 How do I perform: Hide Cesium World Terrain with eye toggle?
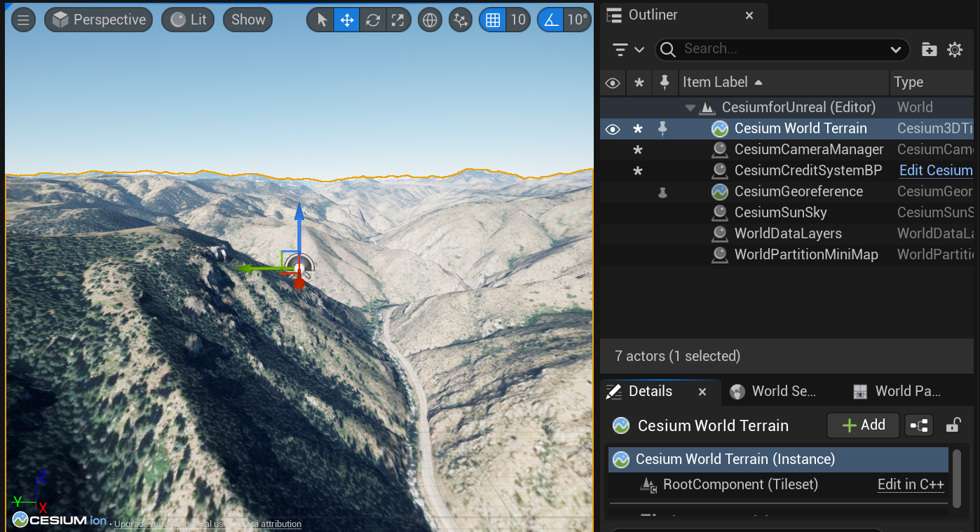(613, 129)
